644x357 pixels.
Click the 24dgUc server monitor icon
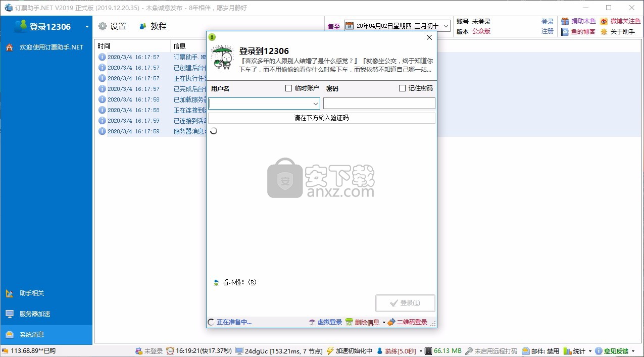point(240,351)
